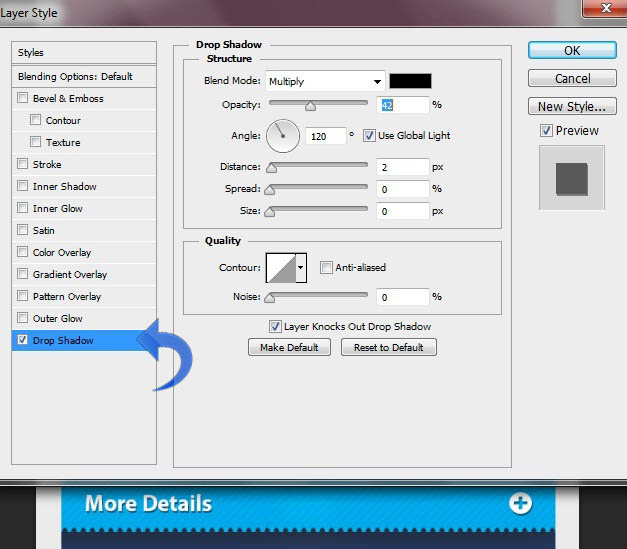Click the Noise value field
The width and height of the screenshot is (627, 549).
(403, 297)
